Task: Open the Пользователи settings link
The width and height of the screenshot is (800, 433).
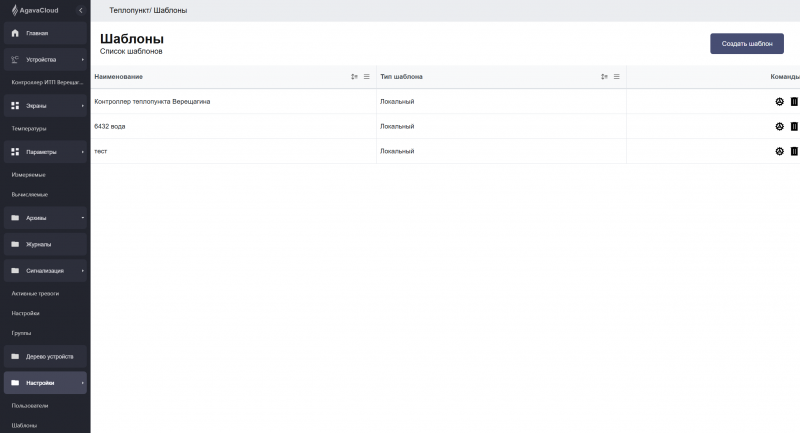Action: pyautogui.click(x=30, y=406)
